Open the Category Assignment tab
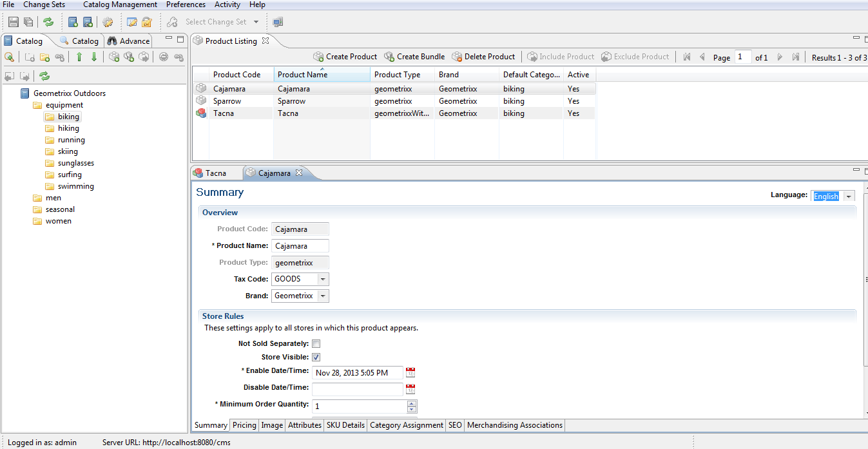Viewport: 868px width, 449px height. tap(406, 425)
